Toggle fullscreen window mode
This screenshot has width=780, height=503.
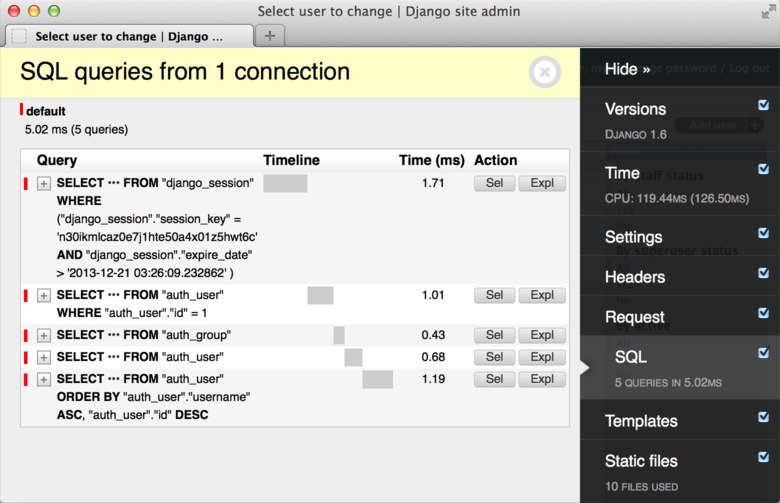pyautogui.click(x=768, y=12)
